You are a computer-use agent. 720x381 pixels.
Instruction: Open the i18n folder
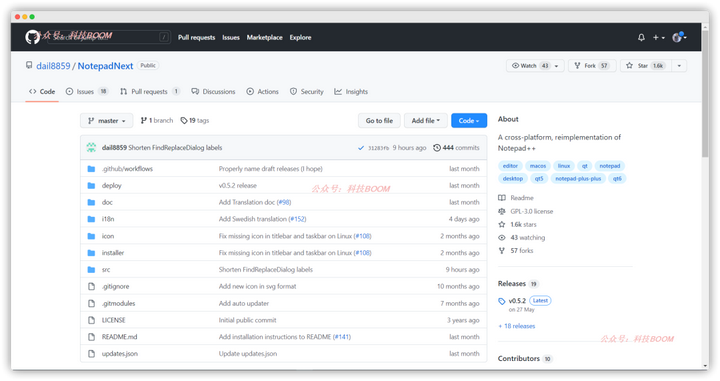[x=108, y=219]
